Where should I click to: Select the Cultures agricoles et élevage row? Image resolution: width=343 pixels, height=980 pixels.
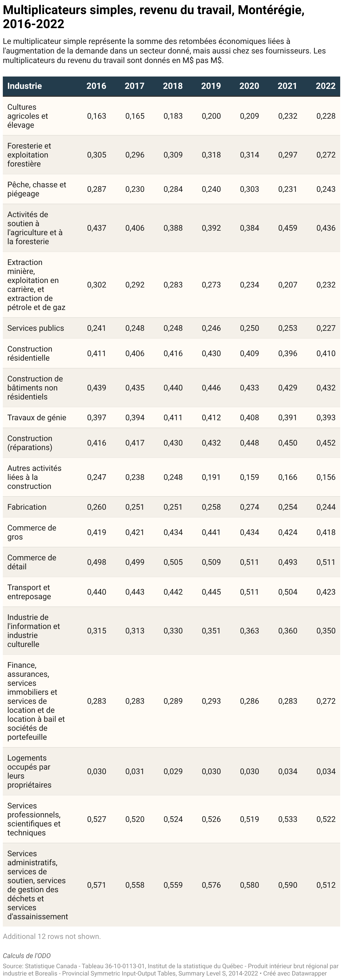[x=171, y=116]
